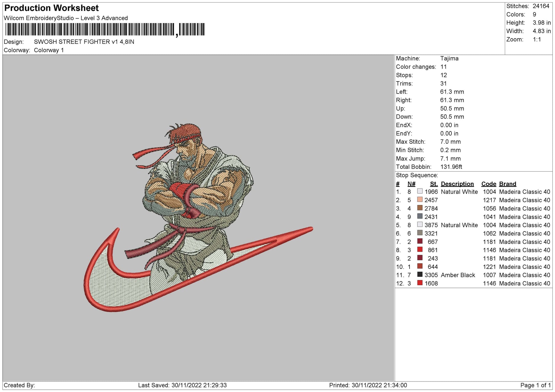Click the bright red swatch in row 12

pyautogui.click(x=420, y=283)
